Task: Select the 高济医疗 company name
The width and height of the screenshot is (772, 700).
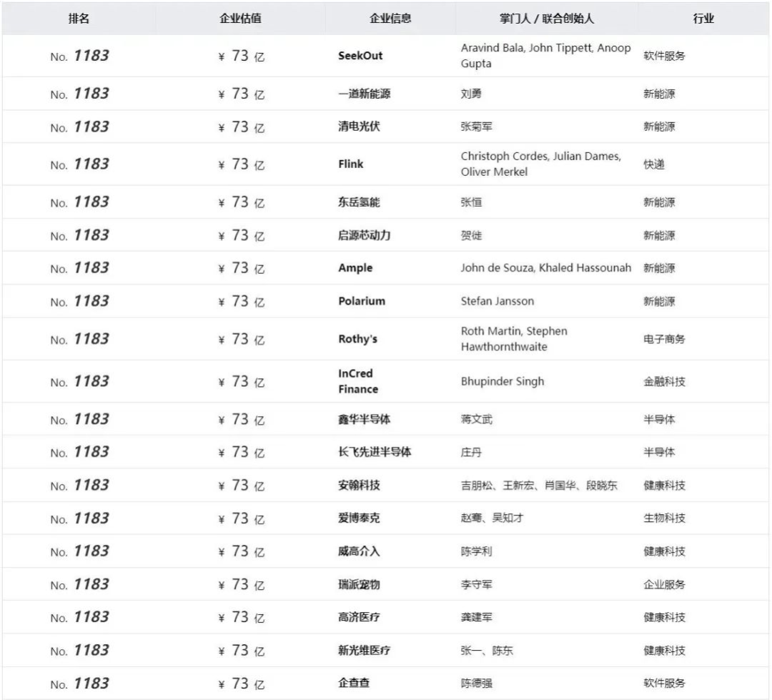Action: pyautogui.click(x=359, y=617)
